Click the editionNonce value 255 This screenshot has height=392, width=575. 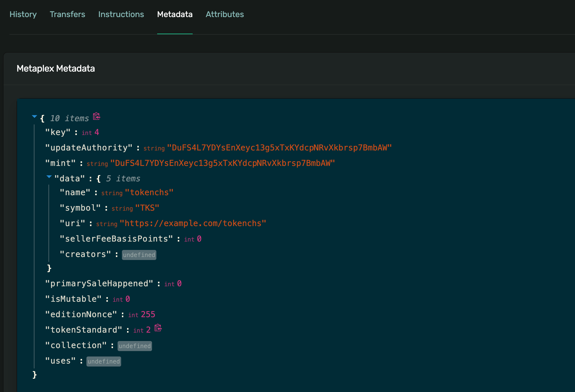148,314
